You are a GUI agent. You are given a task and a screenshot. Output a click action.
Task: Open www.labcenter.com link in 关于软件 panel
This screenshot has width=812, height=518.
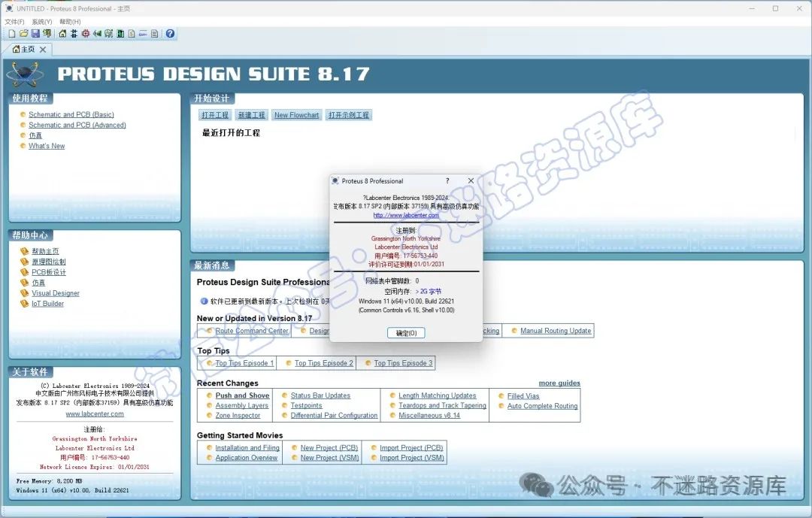95,414
